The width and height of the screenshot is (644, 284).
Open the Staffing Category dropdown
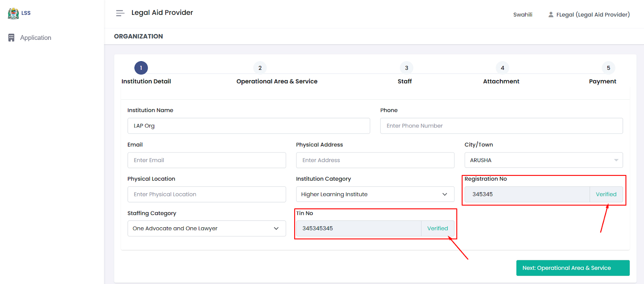click(x=206, y=228)
